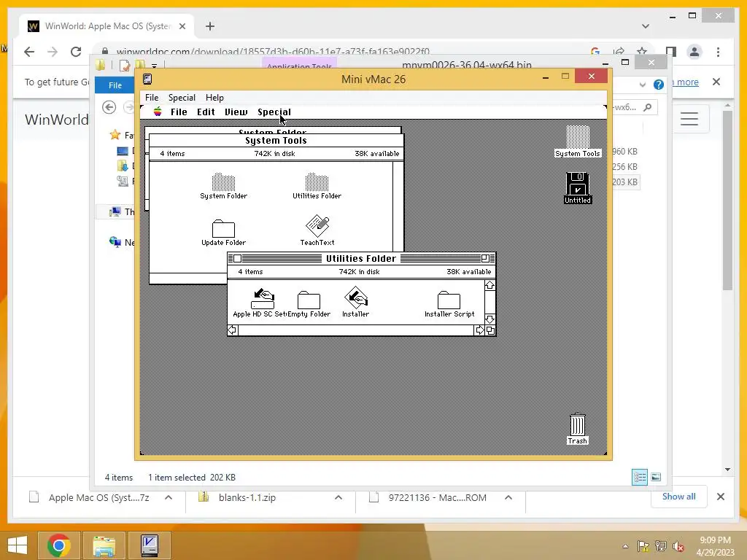Open Mini vMac's host File menu

152,98
